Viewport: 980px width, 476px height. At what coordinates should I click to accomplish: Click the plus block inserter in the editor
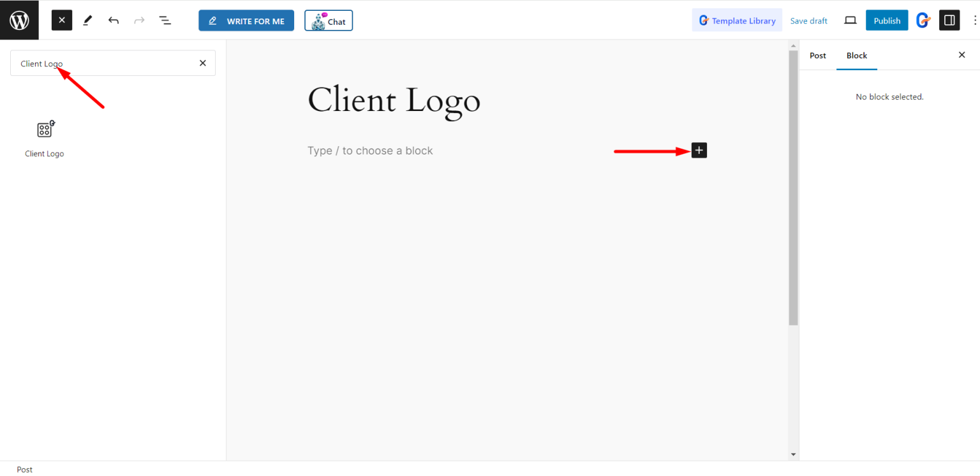(x=699, y=150)
